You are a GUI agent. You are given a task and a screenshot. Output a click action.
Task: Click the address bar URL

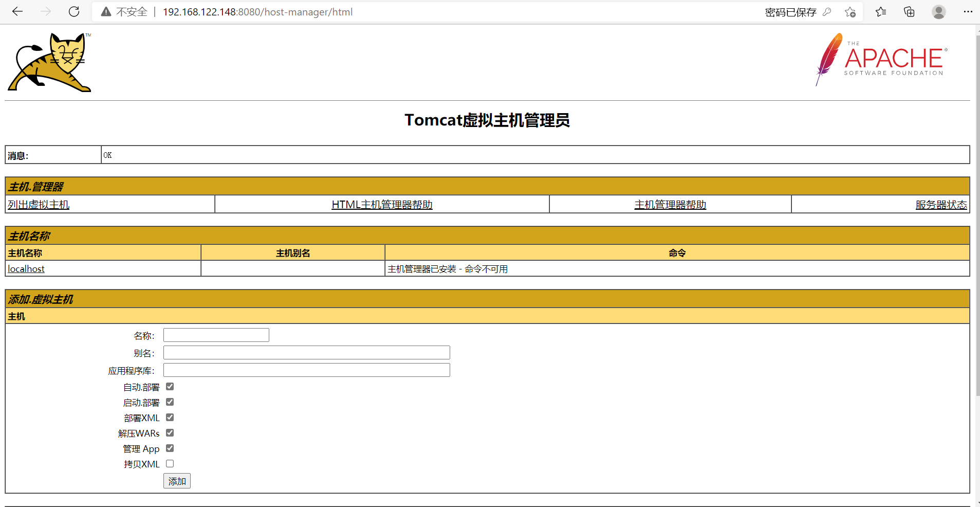257,12
